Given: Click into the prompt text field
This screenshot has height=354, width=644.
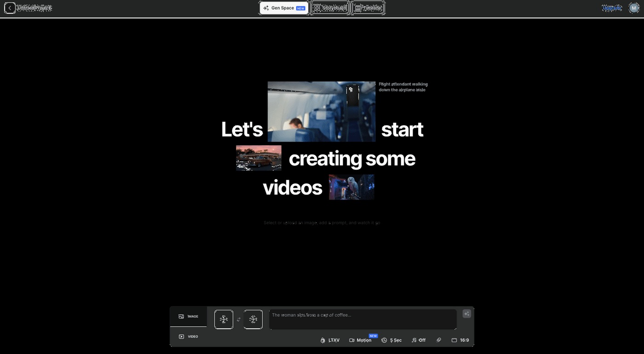Looking at the screenshot, I should point(362,319).
